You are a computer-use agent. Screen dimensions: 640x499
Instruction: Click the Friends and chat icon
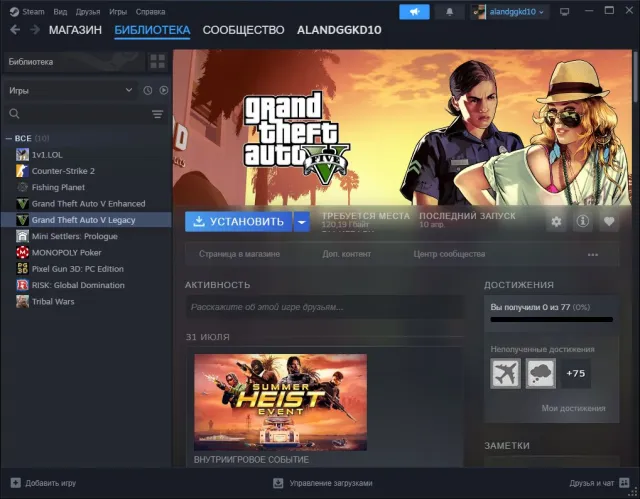tap(624, 483)
